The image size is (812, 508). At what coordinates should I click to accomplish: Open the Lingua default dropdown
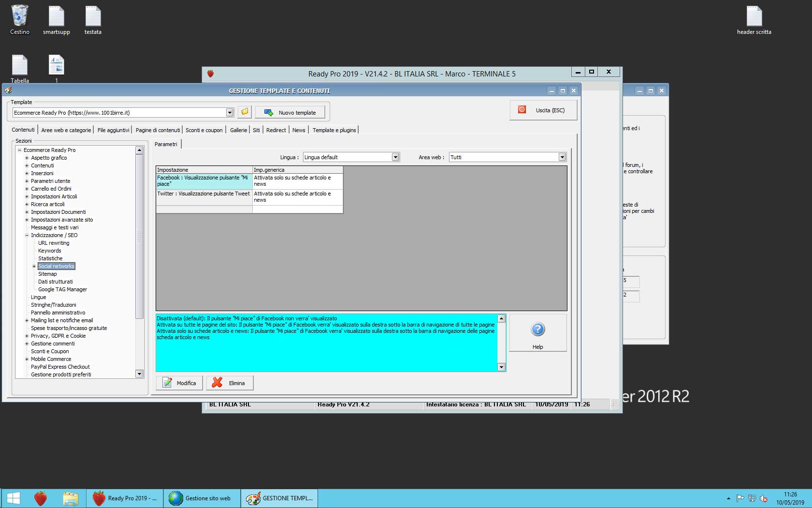395,157
